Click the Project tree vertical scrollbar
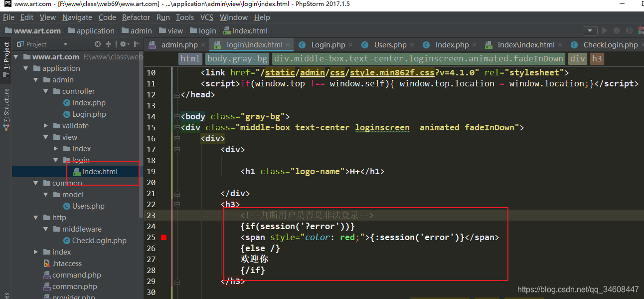The image size is (644, 299). [142, 135]
